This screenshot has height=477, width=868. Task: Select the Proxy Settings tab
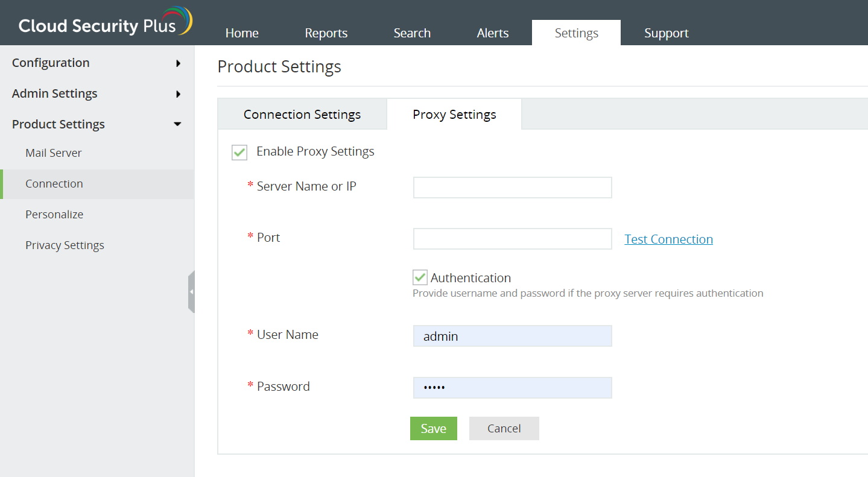(x=454, y=115)
